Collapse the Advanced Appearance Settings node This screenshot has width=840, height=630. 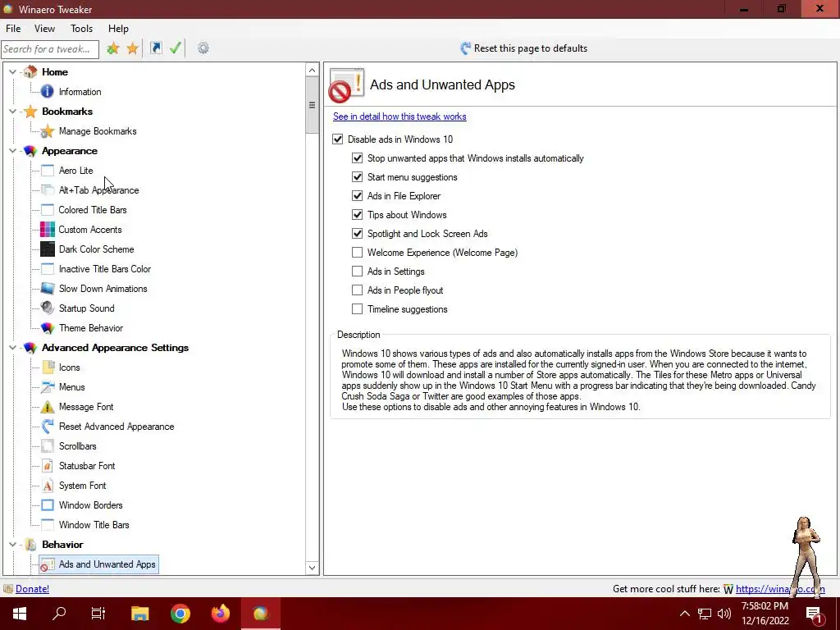click(12, 348)
